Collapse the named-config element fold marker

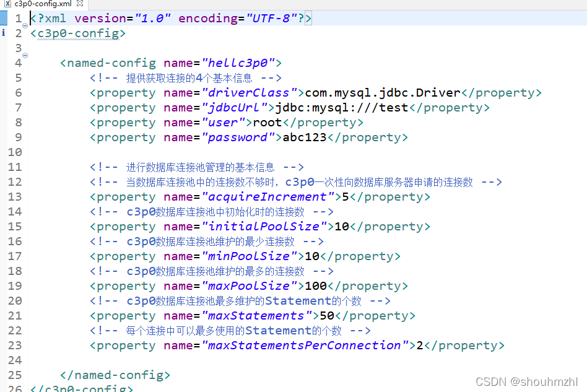[x=24, y=55]
